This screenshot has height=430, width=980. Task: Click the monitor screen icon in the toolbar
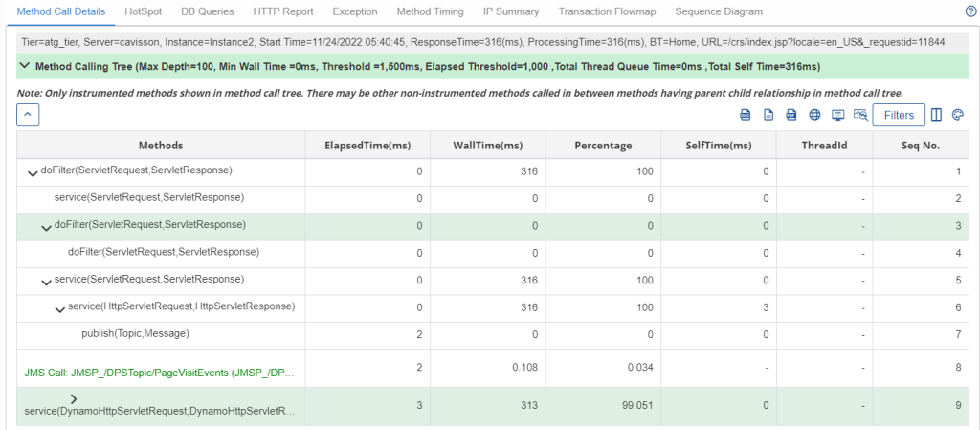[837, 115]
